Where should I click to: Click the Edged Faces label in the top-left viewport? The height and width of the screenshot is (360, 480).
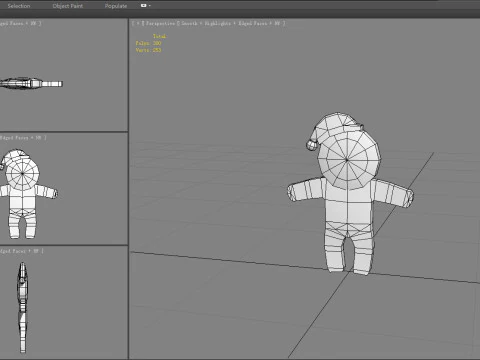click(13, 23)
